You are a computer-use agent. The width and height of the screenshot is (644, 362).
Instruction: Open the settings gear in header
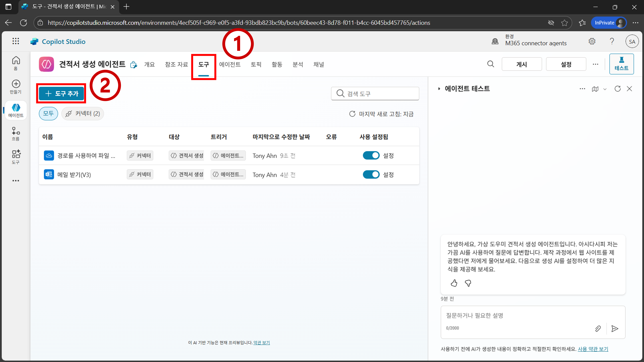point(592,42)
